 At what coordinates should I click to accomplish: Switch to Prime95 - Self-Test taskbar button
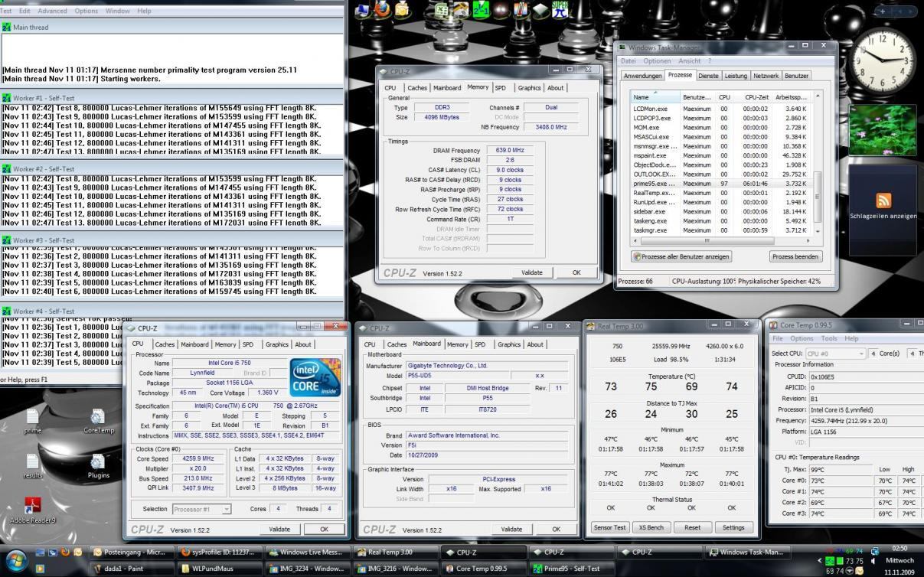[571, 569]
